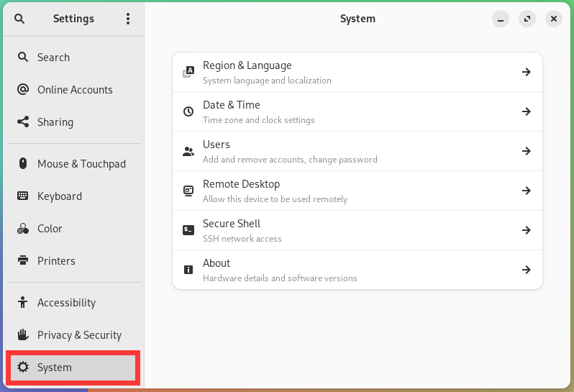
Task: Expand Remote Desktop using its arrow
Action: (526, 191)
